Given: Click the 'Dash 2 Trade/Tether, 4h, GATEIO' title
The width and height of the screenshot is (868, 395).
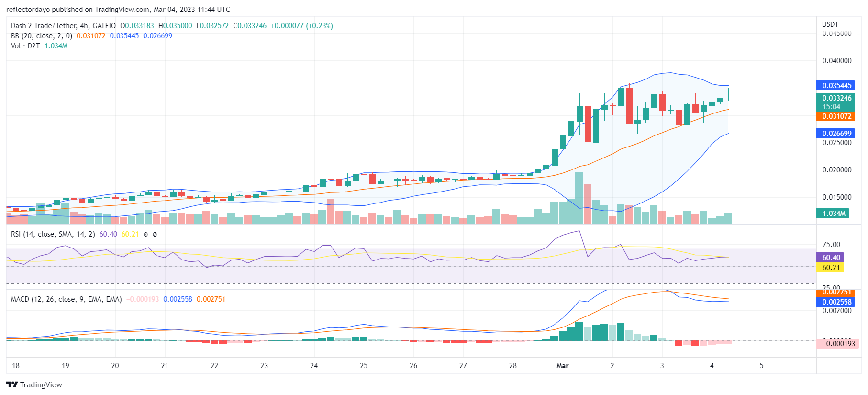Looking at the screenshot, I should point(63,26).
